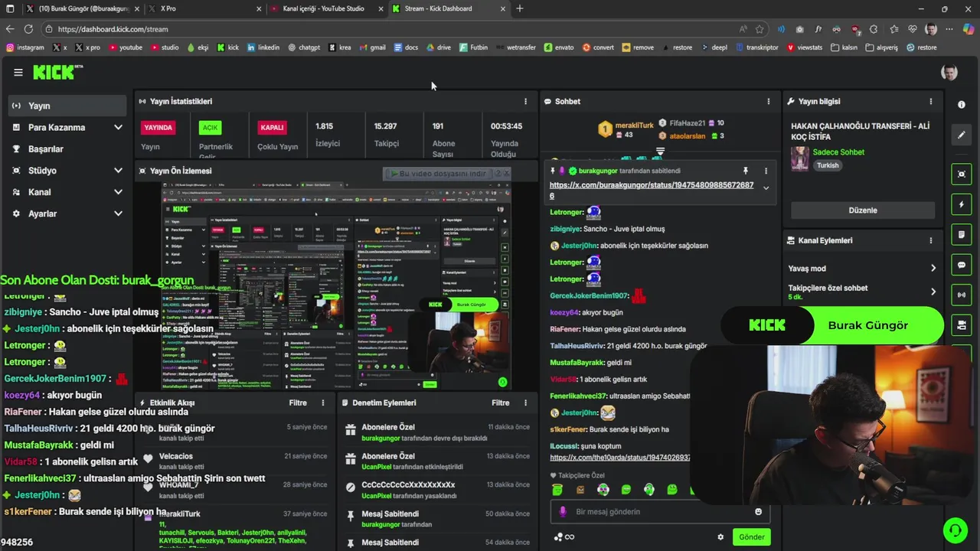Click the Düzenle button
The width and height of the screenshot is (980, 551).
(863, 210)
